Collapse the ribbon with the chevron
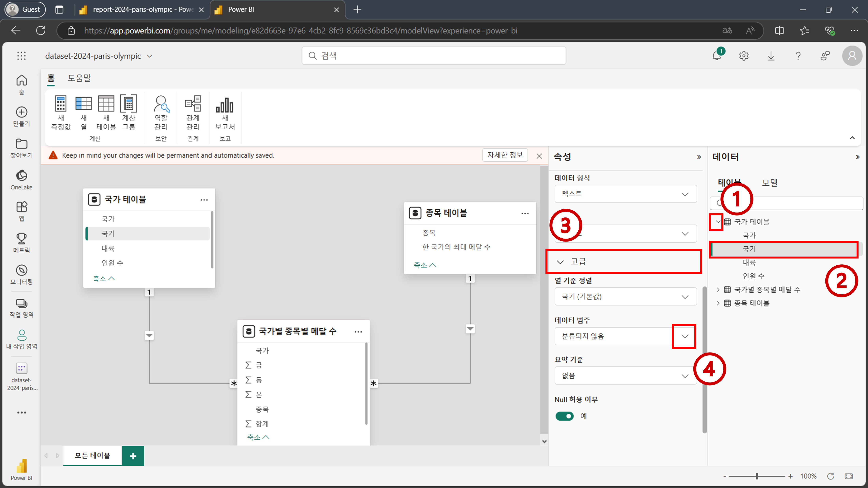The height and width of the screenshot is (488, 868). point(852,138)
